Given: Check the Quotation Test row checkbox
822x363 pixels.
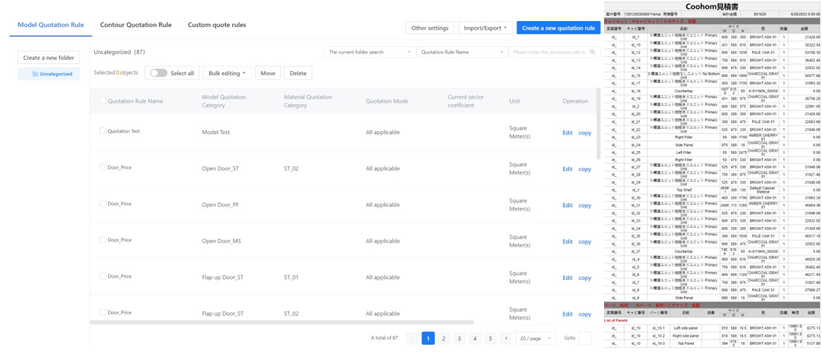Looking at the screenshot, I should tap(103, 131).
